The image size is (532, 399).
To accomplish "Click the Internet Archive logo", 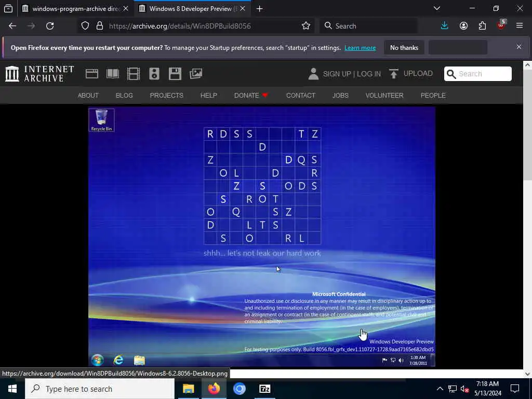I will click(x=39, y=74).
